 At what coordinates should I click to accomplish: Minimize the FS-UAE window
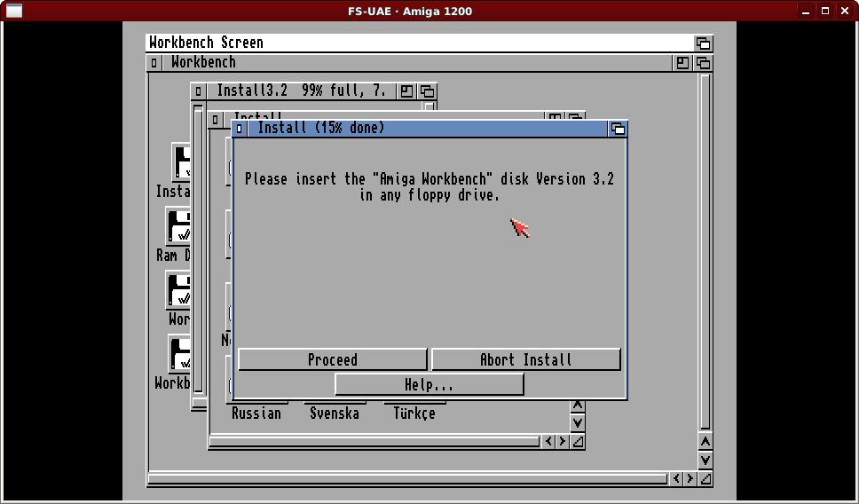[x=806, y=11]
